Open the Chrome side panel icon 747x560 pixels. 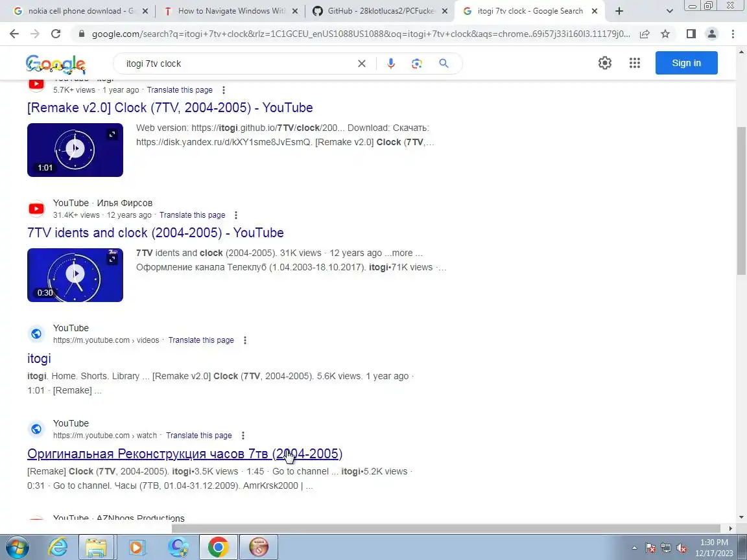[x=691, y=34]
